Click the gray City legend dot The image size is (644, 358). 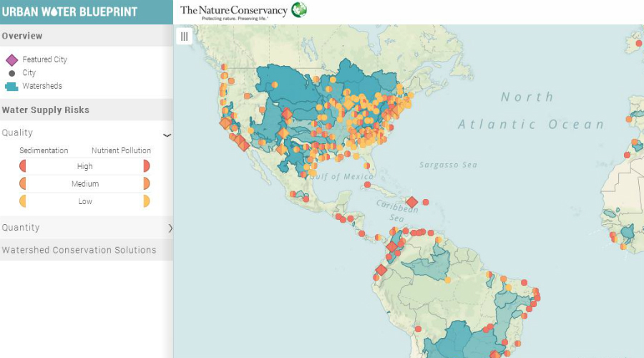click(11, 73)
